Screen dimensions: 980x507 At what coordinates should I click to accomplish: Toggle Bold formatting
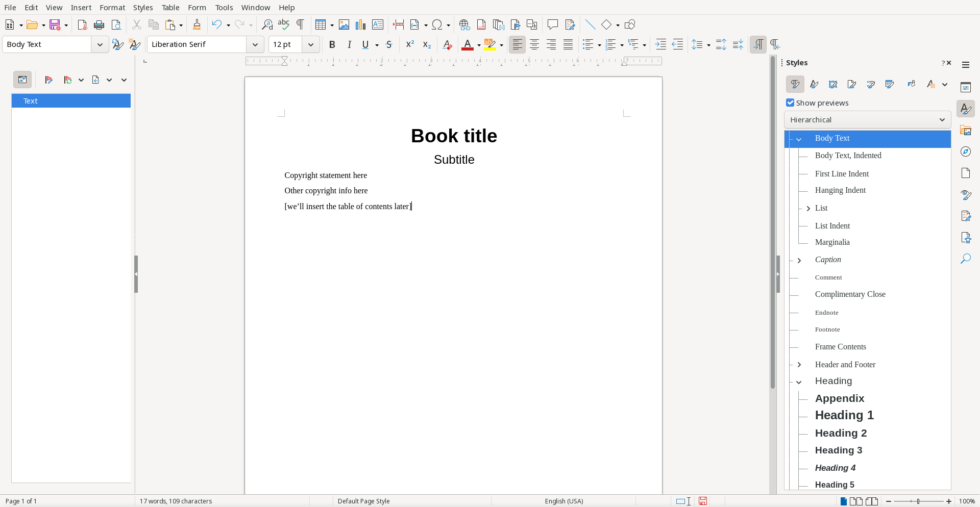point(332,45)
